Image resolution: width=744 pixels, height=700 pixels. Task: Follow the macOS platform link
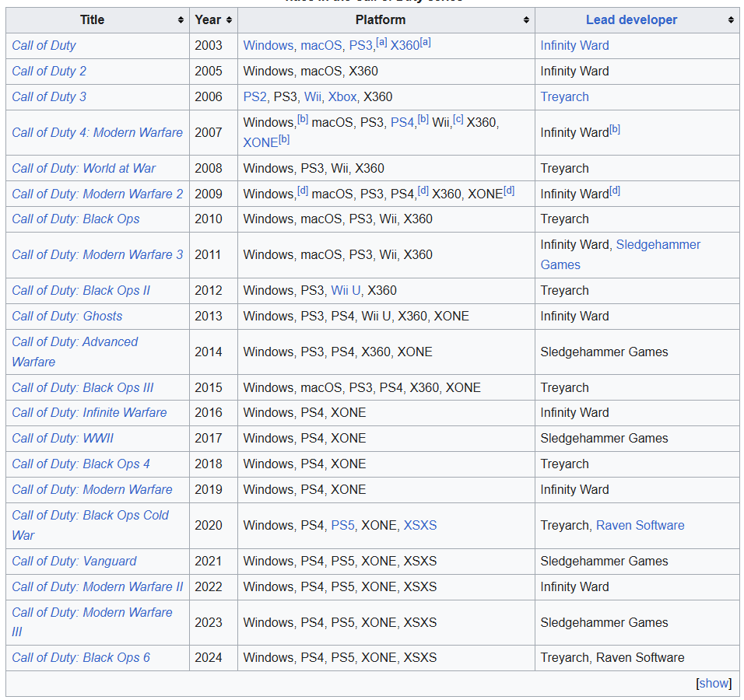(321, 46)
